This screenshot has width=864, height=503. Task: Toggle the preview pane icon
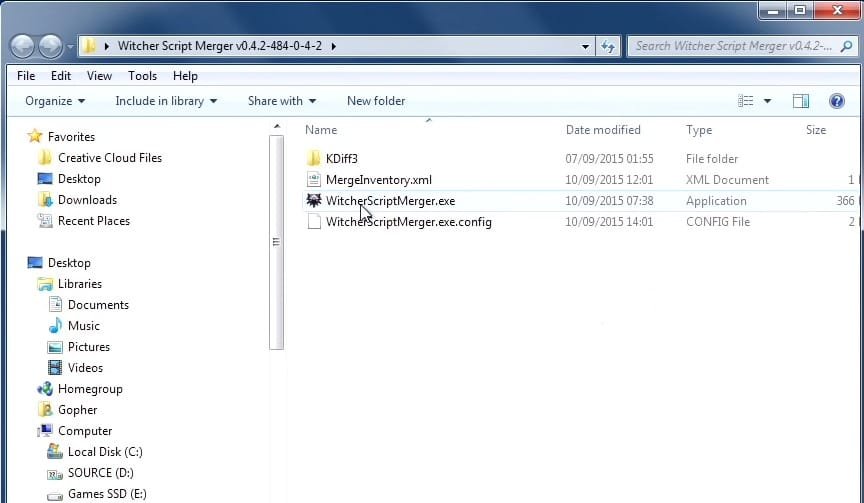[800, 101]
